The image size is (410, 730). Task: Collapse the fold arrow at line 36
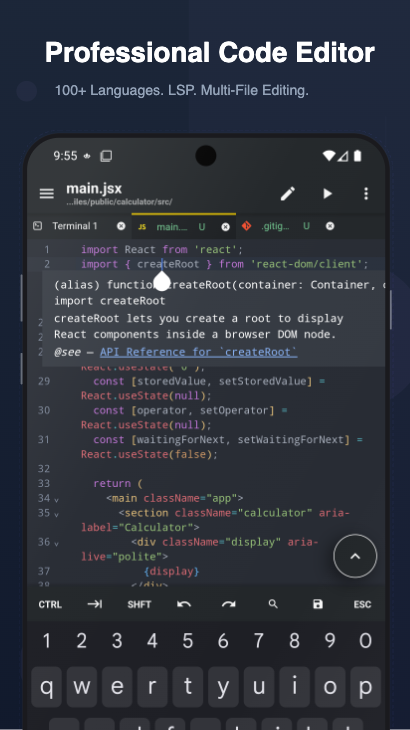coord(56,543)
